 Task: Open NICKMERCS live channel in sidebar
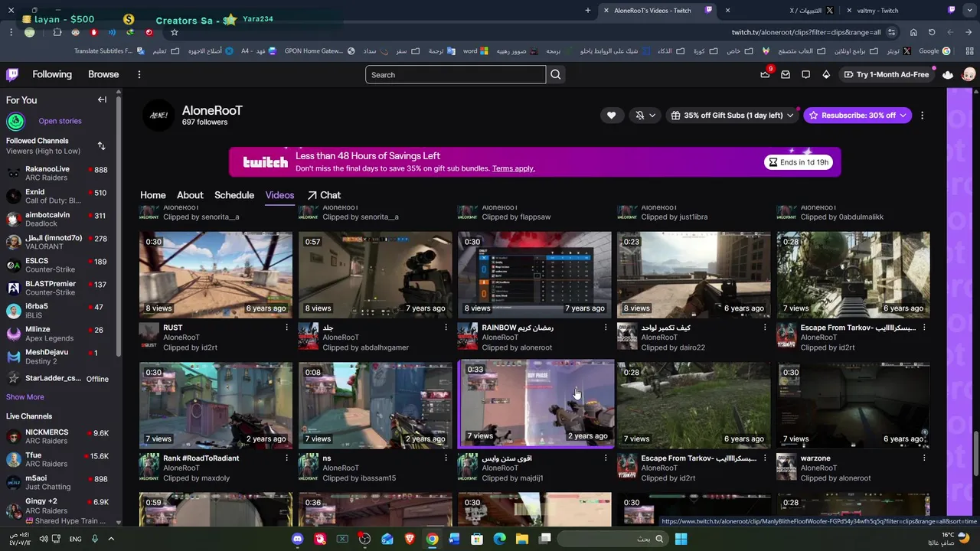click(57, 436)
